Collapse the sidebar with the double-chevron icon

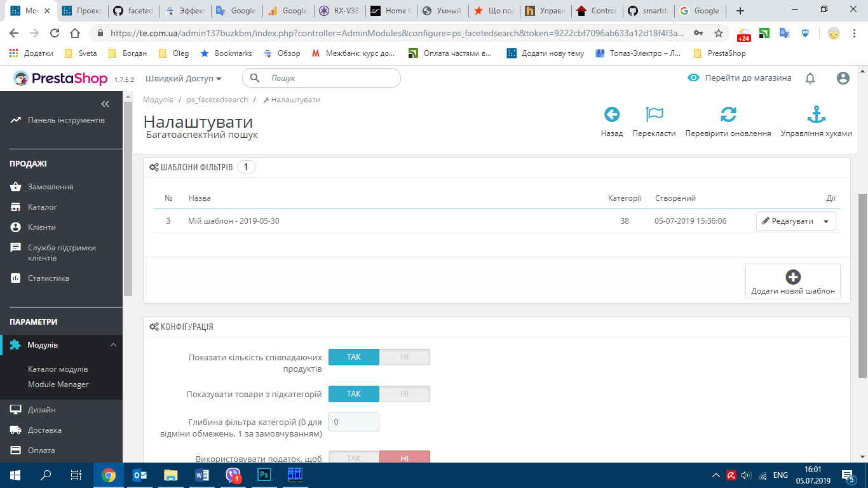click(105, 104)
